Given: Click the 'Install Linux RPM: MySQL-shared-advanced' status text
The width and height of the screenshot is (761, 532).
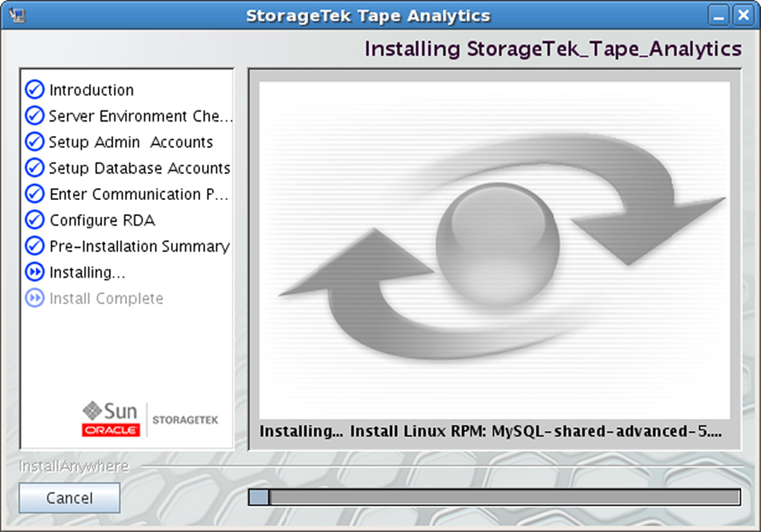Looking at the screenshot, I should tap(536, 431).
